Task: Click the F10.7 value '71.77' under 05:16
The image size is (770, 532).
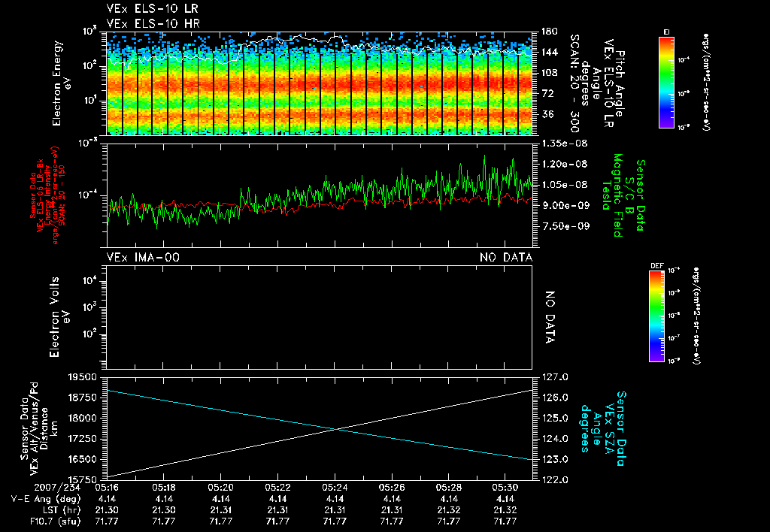Action: click(107, 521)
